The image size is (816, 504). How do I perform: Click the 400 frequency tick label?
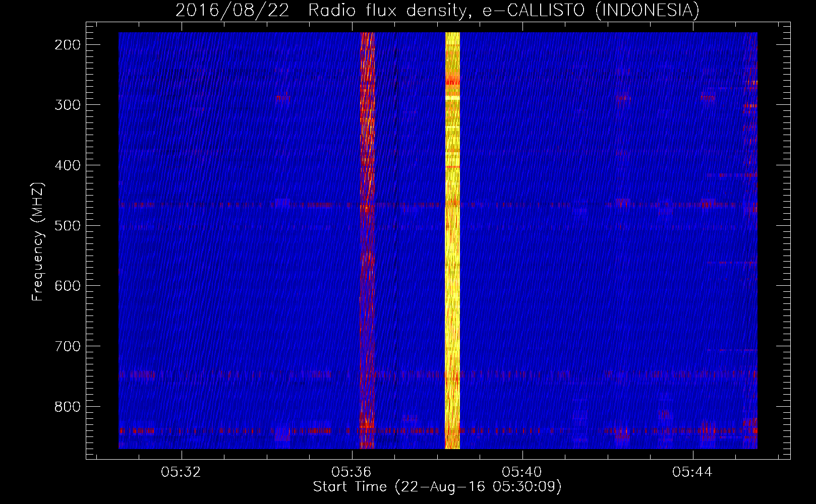click(68, 165)
